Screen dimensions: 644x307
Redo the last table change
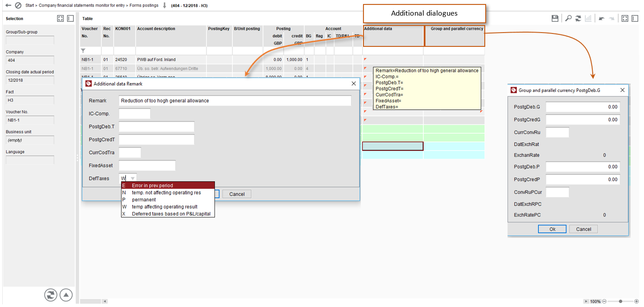click(x=612, y=18)
